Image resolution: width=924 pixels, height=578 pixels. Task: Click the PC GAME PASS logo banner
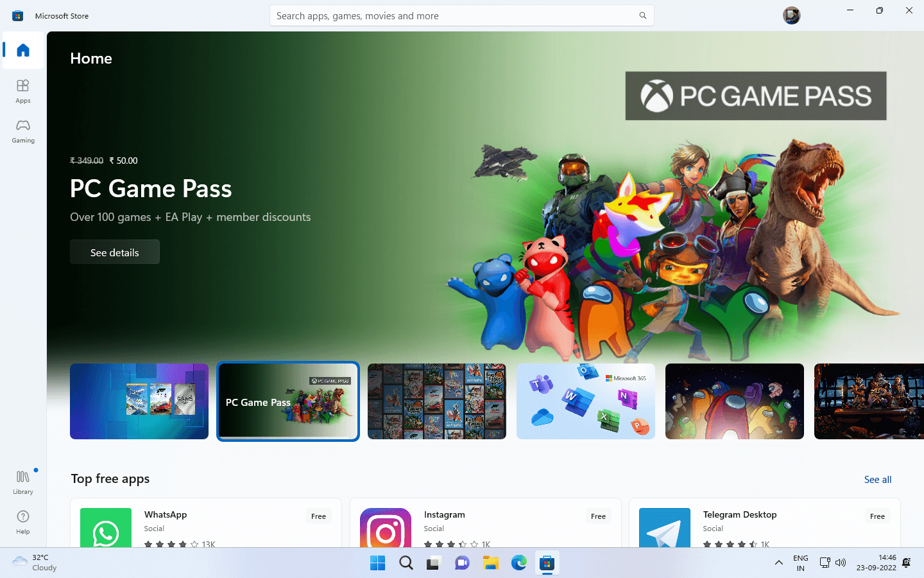pos(756,96)
